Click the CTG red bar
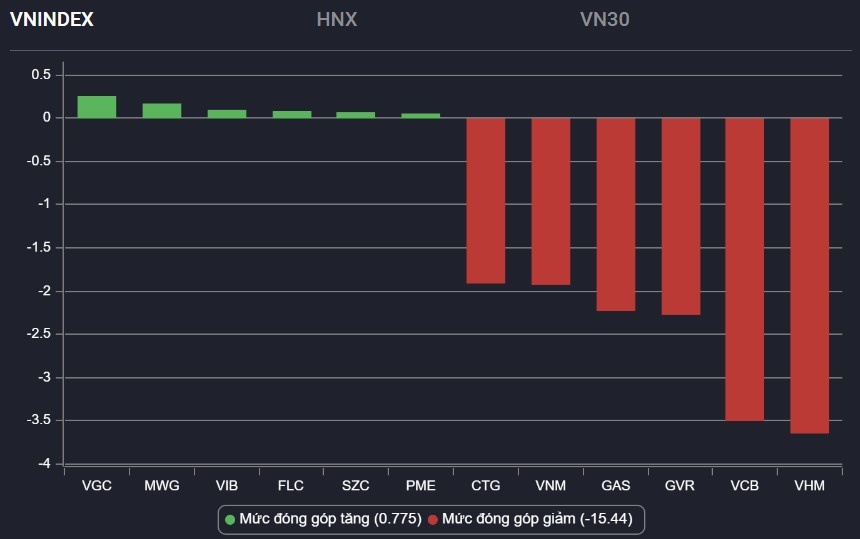Image resolution: width=860 pixels, height=539 pixels. pos(486,200)
